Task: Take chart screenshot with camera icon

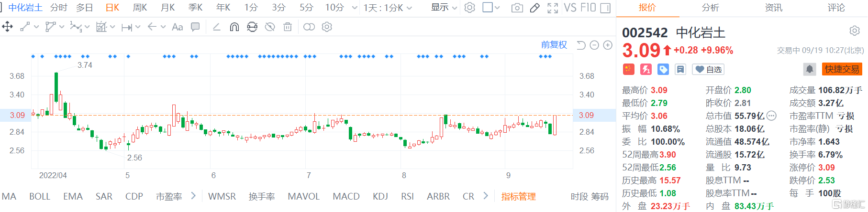Action: pyautogui.click(x=517, y=8)
